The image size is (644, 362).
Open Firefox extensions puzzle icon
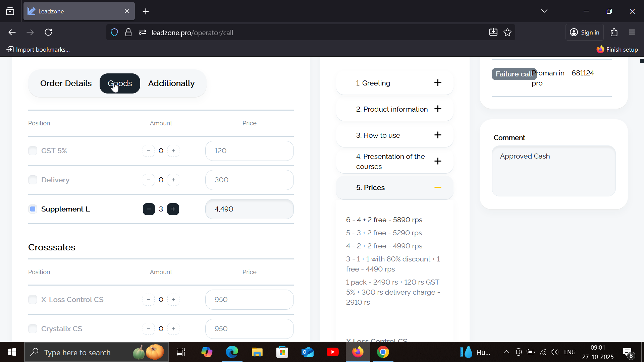(x=614, y=33)
